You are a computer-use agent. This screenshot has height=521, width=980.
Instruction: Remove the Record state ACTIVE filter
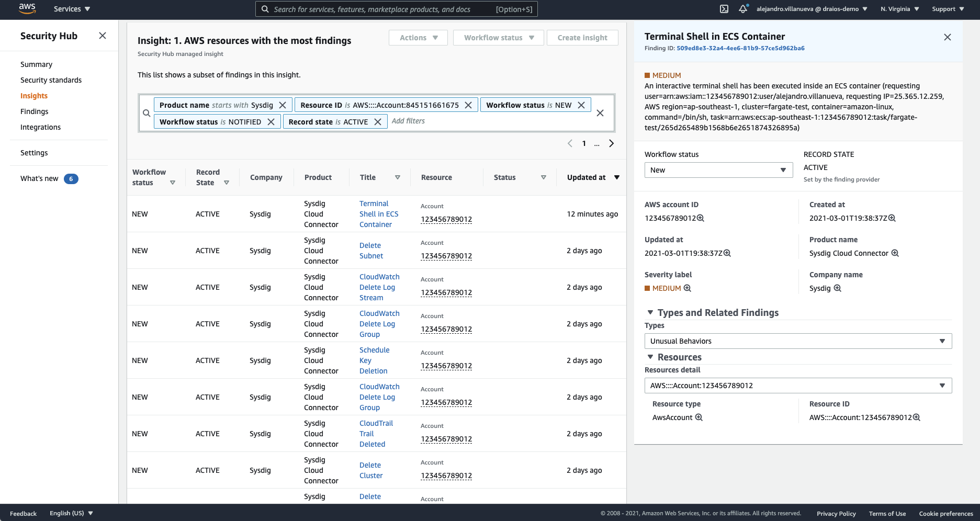[378, 121]
